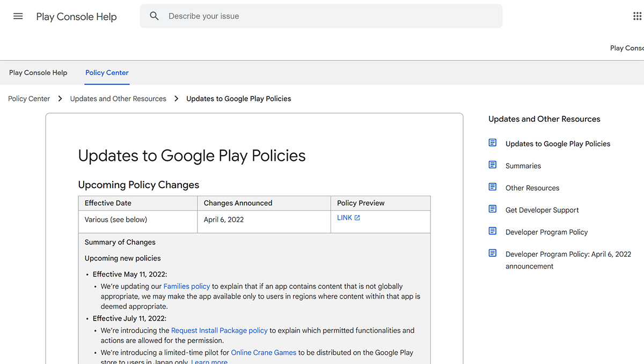
Task: Open Get Developer Support sidebar item
Action: [x=542, y=210]
